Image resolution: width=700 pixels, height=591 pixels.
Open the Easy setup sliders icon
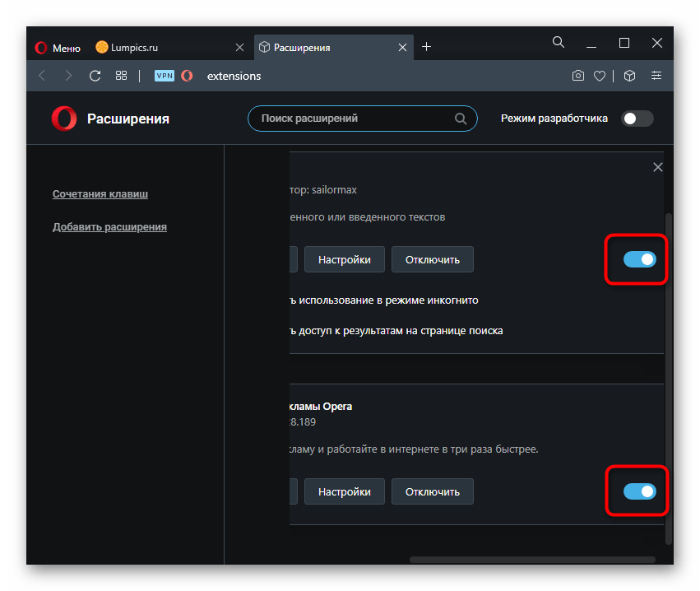(x=656, y=76)
